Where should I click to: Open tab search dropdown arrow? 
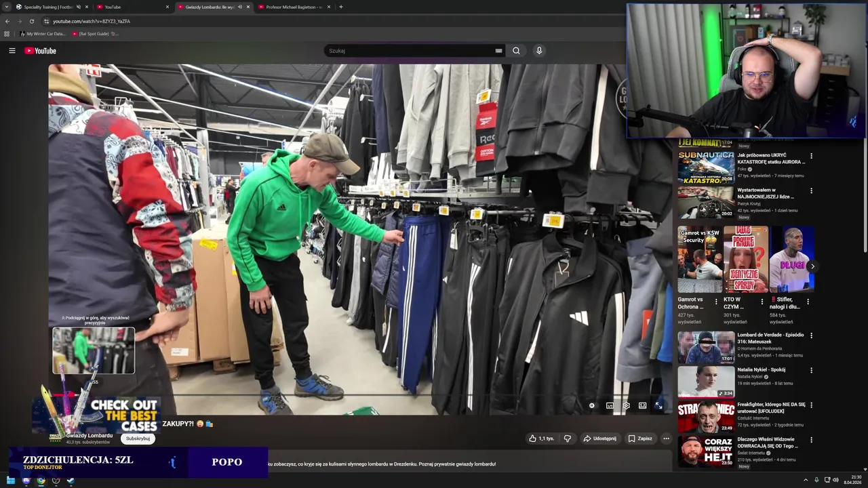pyautogui.click(x=7, y=7)
